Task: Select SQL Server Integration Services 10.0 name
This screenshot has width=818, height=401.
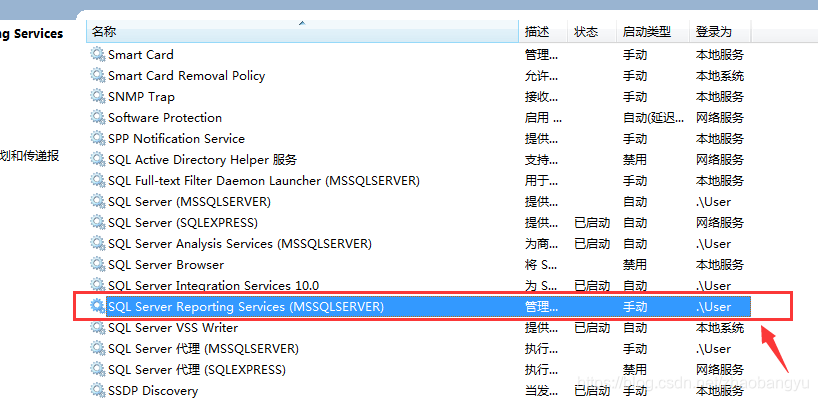Action: tap(213, 286)
